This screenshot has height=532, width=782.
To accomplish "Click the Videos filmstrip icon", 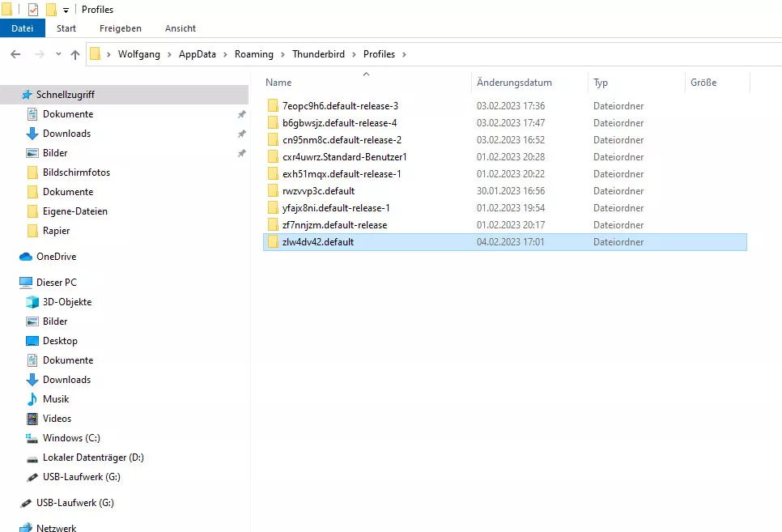I will click(32, 419).
